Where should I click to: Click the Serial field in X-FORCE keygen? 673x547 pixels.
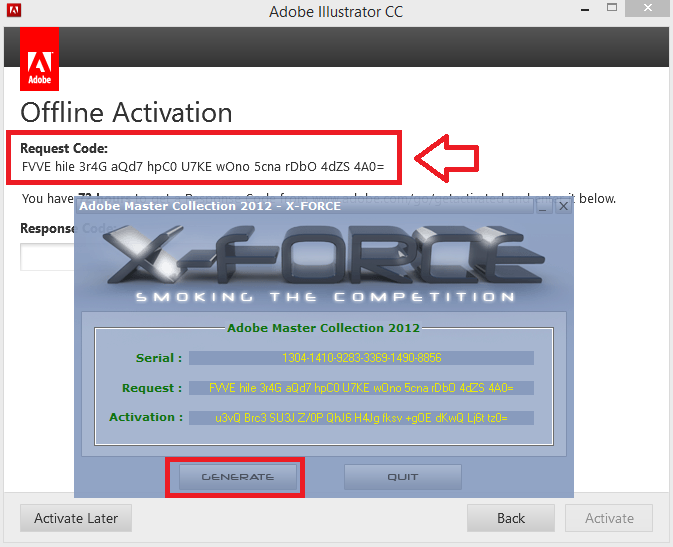pyautogui.click(x=361, y=358)
